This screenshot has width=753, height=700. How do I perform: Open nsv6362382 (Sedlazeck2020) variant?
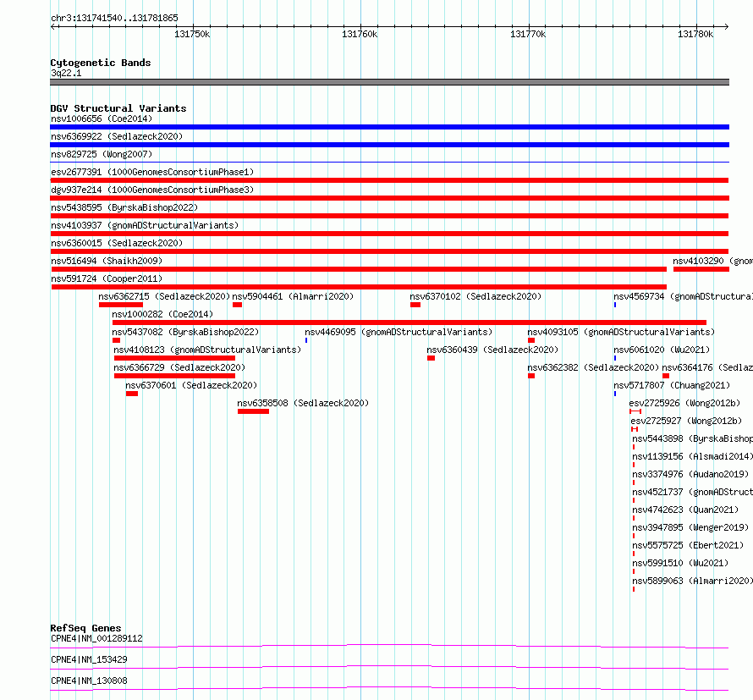tap(593, 367)
